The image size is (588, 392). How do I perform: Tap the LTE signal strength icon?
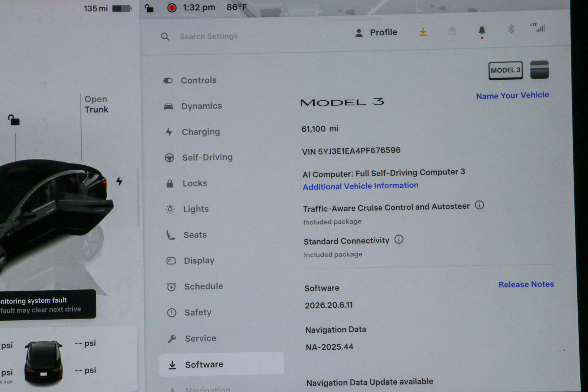click(x=538, y=28)
